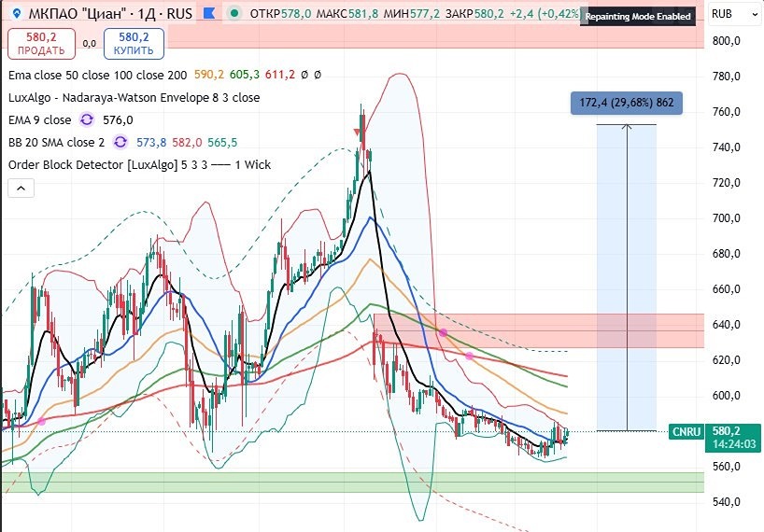
Task: Click the EMA 9 value 576,0
Action: 118,119
